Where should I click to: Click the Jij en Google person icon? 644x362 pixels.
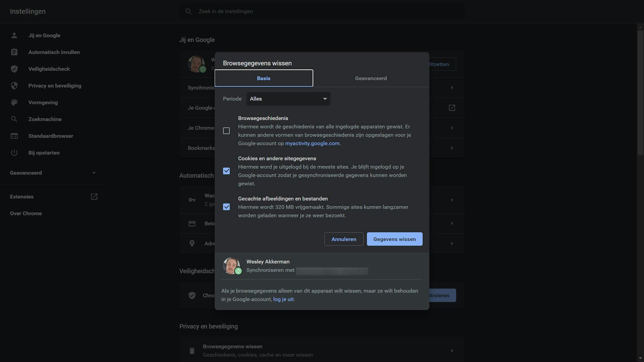pos(14,35)
